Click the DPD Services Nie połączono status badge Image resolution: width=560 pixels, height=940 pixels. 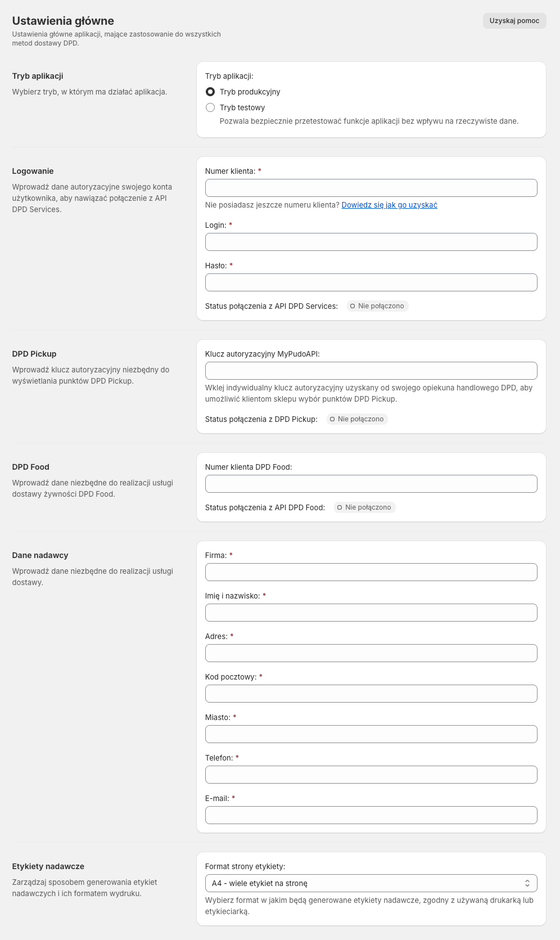point(377,306)
